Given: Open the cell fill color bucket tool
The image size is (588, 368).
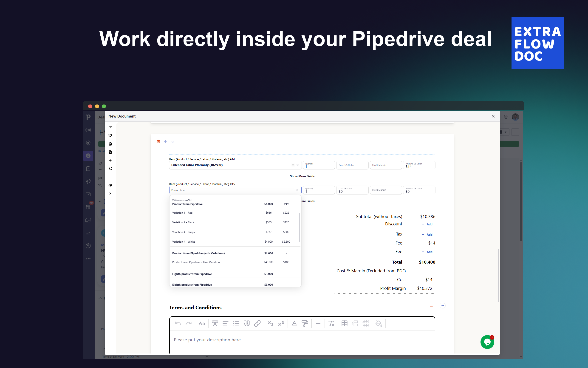Looking at the screenshot, I should [379, 323].
